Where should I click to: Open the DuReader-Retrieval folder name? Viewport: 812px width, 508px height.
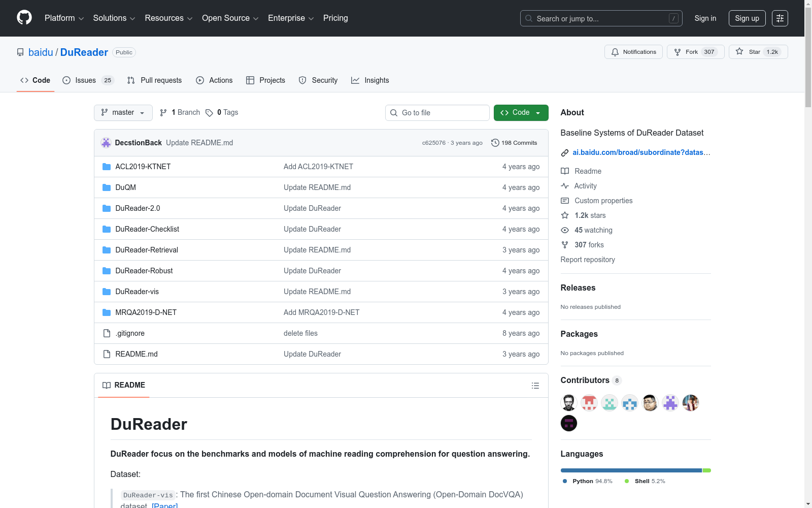click(x=147, y=250)
